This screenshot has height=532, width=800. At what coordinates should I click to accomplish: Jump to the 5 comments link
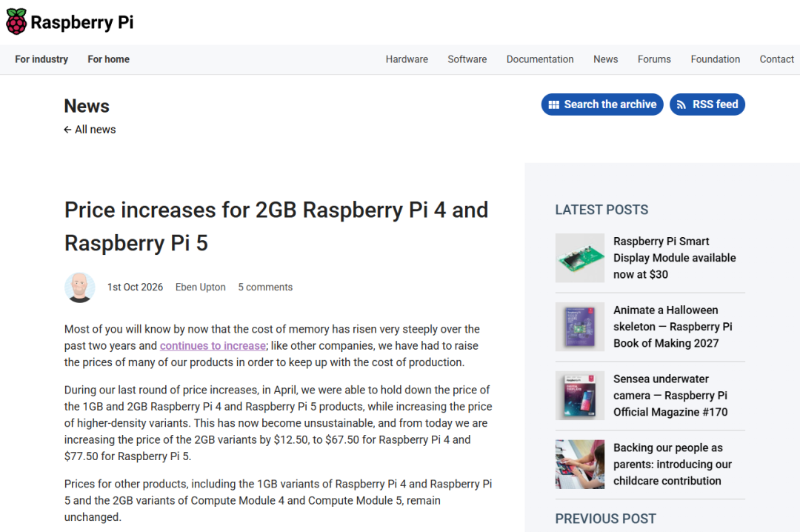click(x=265, y=287)
